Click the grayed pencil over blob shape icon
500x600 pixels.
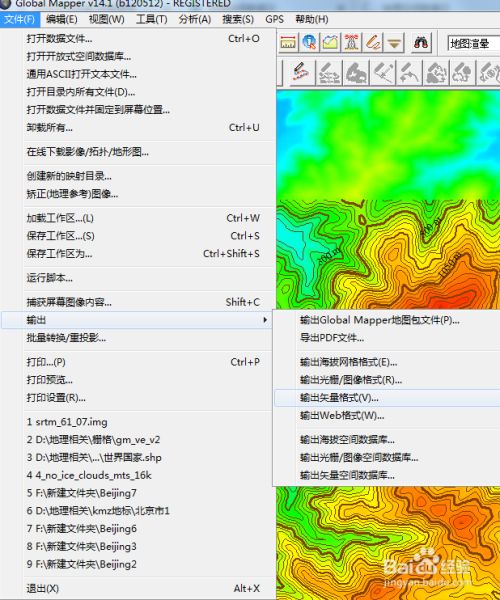click(356, 73)
